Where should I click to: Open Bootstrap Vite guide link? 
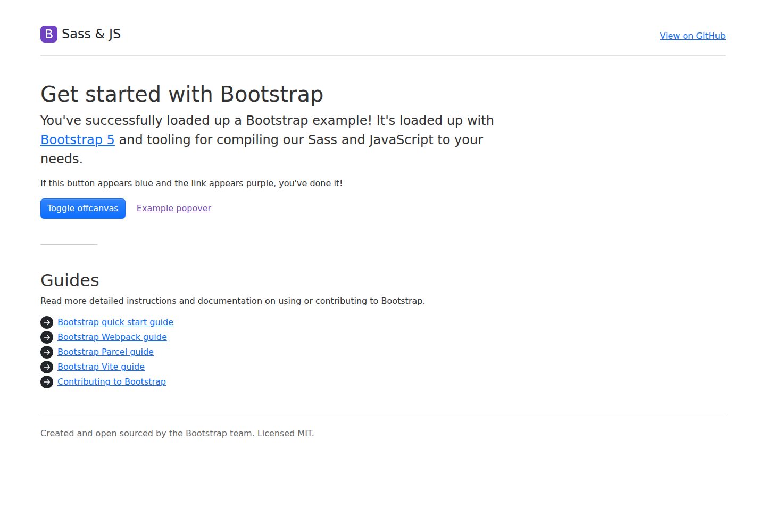pos(101,367)
